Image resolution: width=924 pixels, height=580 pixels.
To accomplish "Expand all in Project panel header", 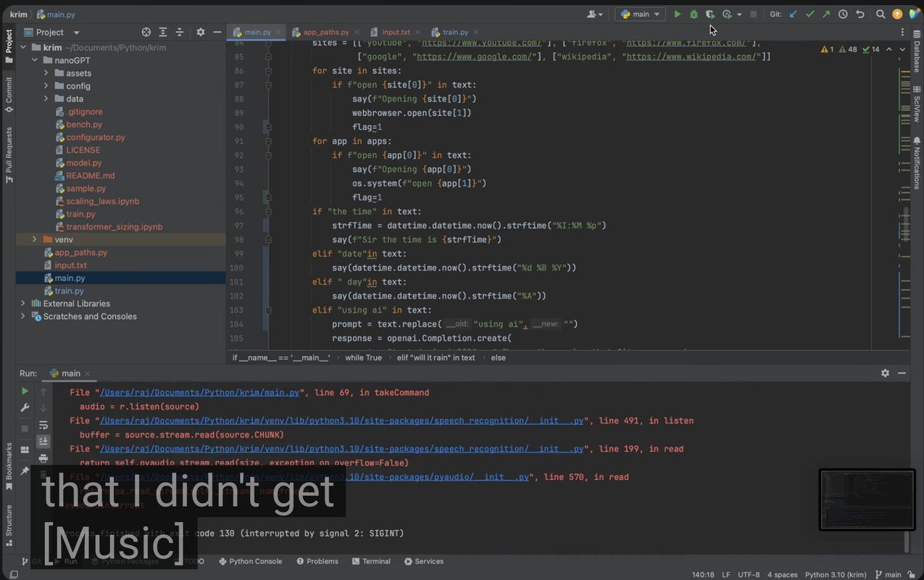I will point(163,32).
